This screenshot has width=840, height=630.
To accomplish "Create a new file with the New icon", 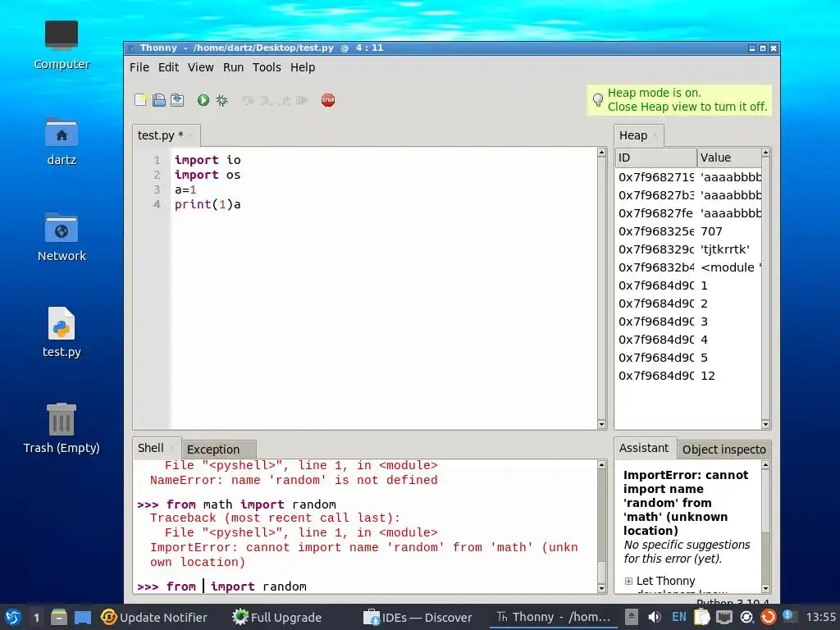I will (x=141, y=100).
